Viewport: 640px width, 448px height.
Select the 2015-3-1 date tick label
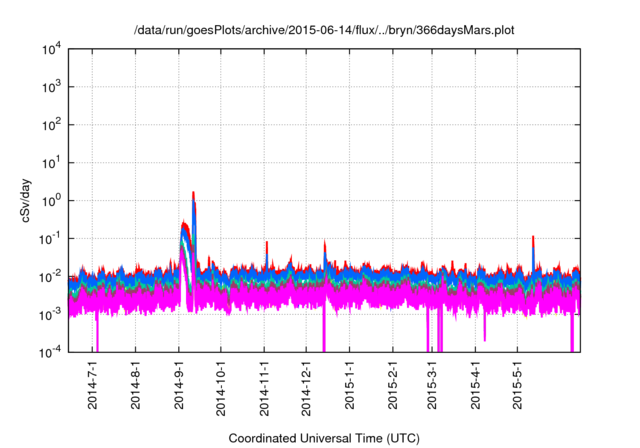[431, 387]
